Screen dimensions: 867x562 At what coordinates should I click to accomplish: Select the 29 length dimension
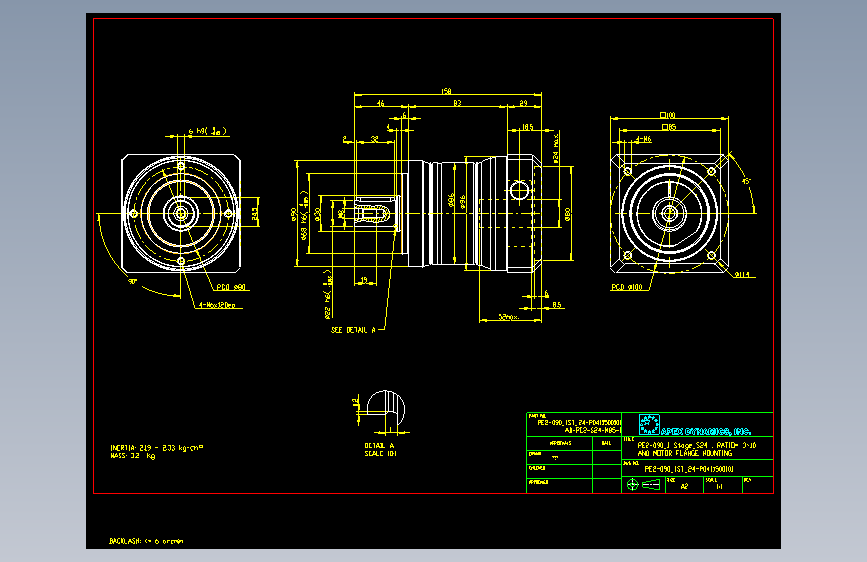[523, 103]
